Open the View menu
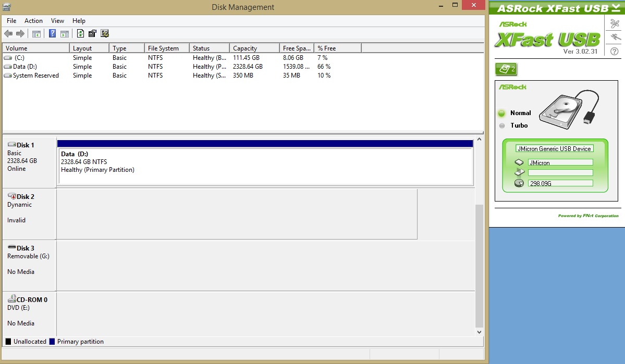Screen dimensions: 625x364 pyautogui.click(x=57, y=21)
